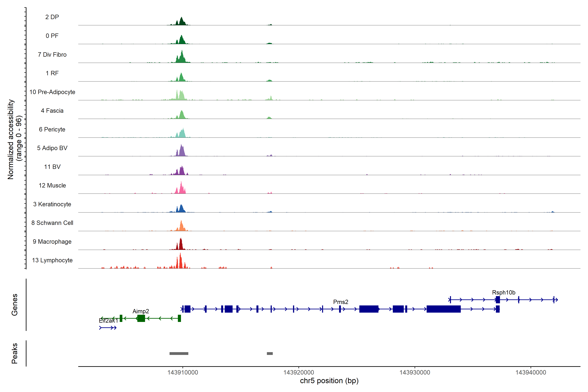Select the 10 Pre-Adipocyte track label

click(x=52, y=92)
